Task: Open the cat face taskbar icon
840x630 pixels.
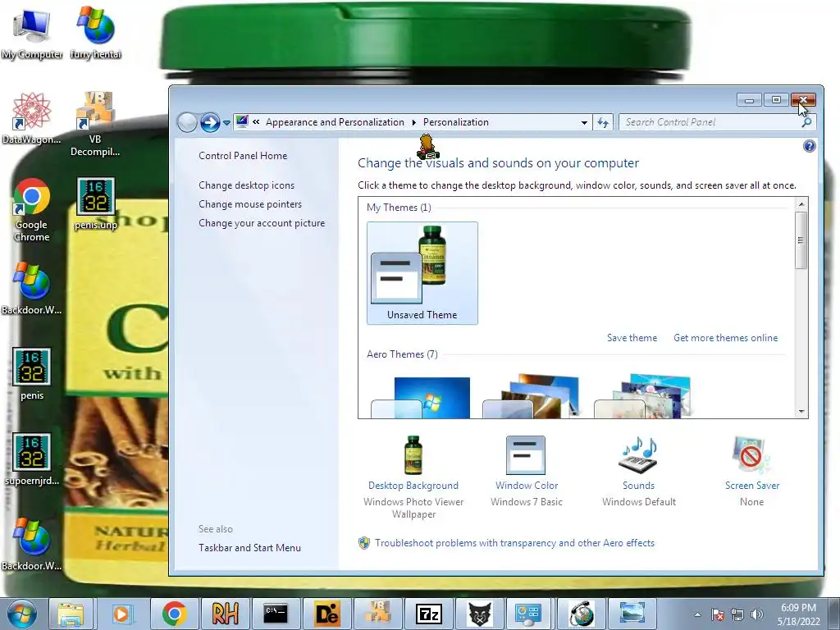Action: point(479,614)
